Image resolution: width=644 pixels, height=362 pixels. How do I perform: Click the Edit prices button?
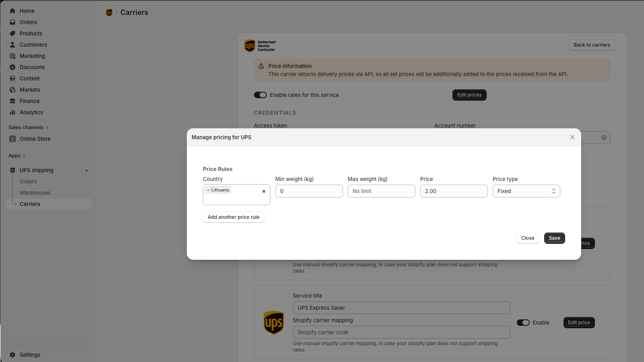pos(469,95)
